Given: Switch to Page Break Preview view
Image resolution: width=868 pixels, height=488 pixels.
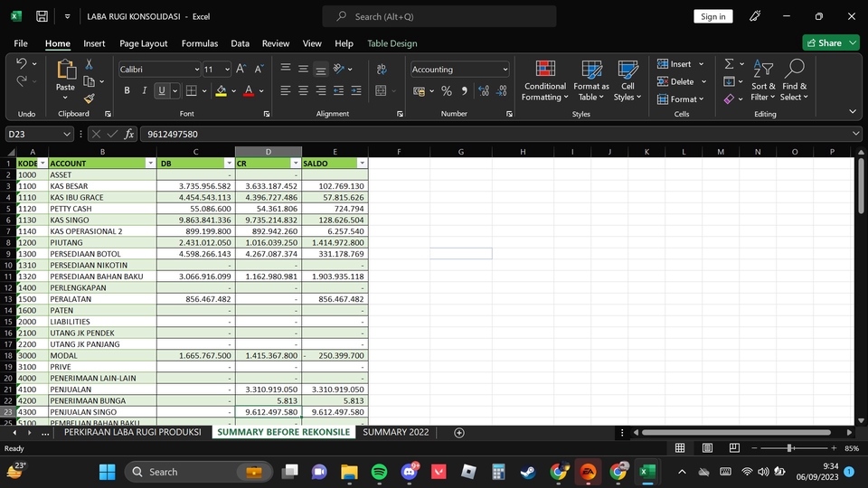Looking at the screenshot, I should coord(734,448).
